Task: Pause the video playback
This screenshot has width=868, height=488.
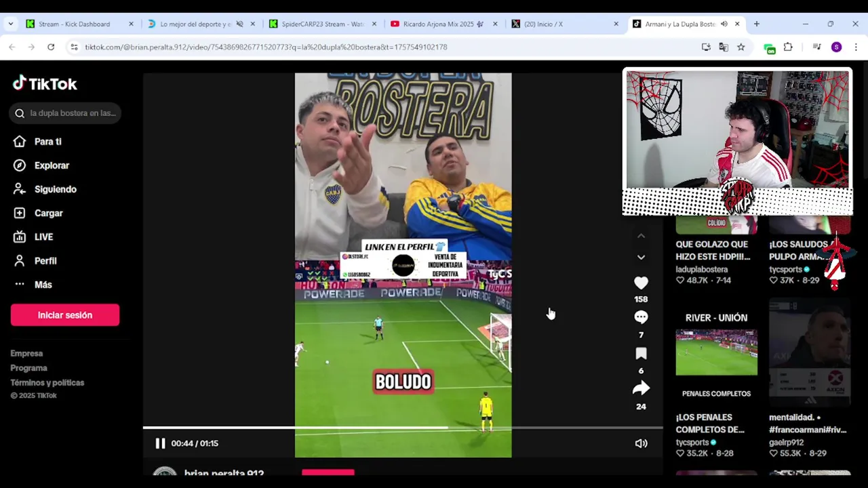Action: click(160, 443)
